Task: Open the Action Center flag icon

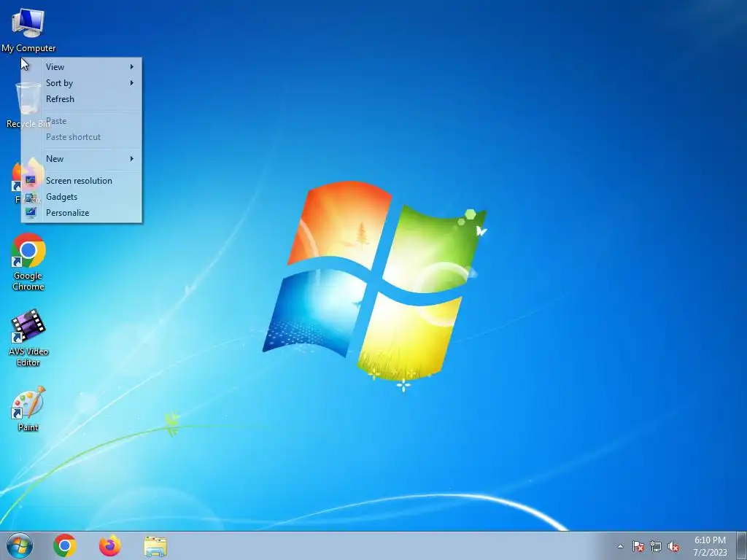Action: coord(638,546)
